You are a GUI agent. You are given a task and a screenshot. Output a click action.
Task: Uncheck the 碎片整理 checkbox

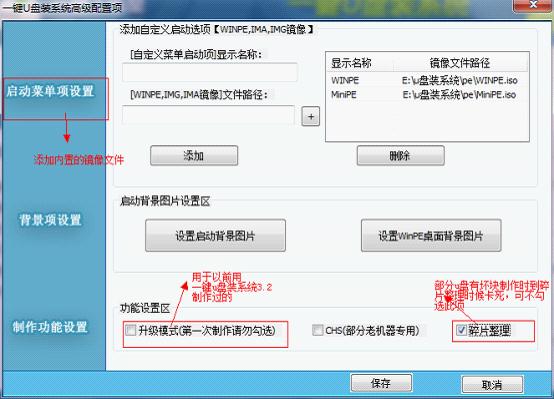click(461, 330)
